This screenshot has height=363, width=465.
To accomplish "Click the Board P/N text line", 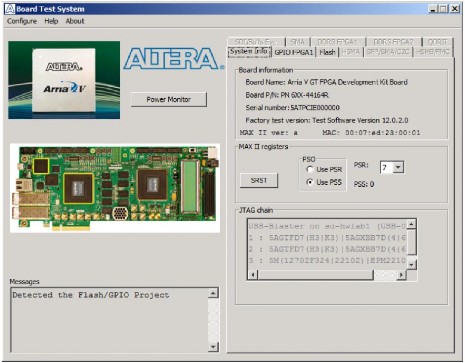I will 287,95.
